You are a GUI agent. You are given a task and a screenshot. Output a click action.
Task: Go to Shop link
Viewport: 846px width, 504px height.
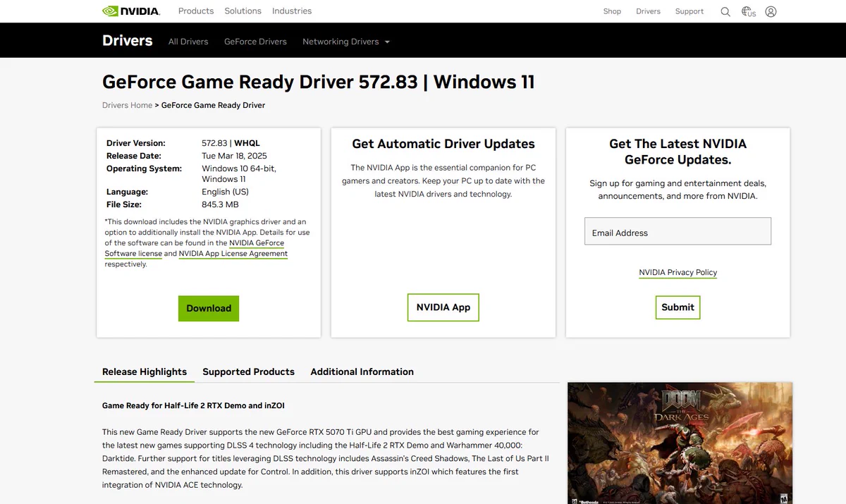(x=612, y=11)
